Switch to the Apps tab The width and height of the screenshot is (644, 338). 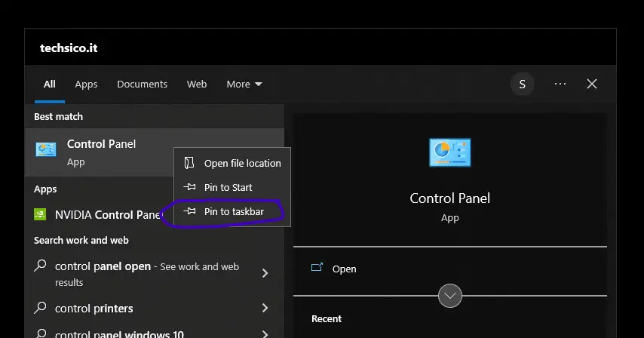click(x=86, y=84)
